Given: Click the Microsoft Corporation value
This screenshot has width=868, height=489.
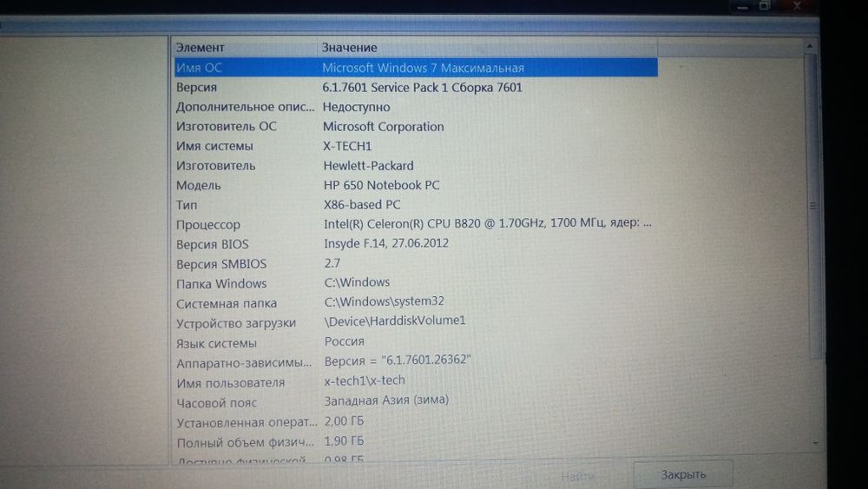Looking at the screenshot, I should click(384, 126).
